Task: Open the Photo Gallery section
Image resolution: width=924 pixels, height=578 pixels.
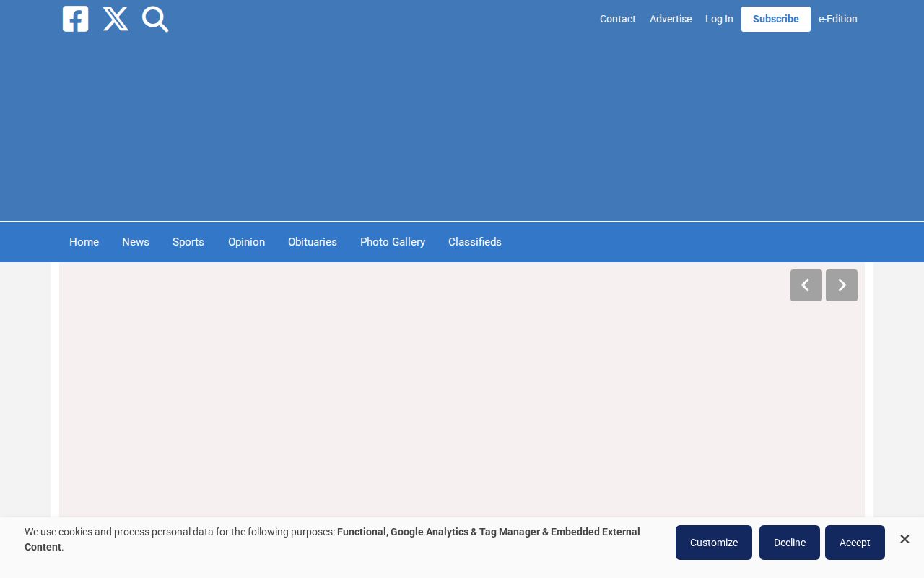Action: tap(393, 242)
